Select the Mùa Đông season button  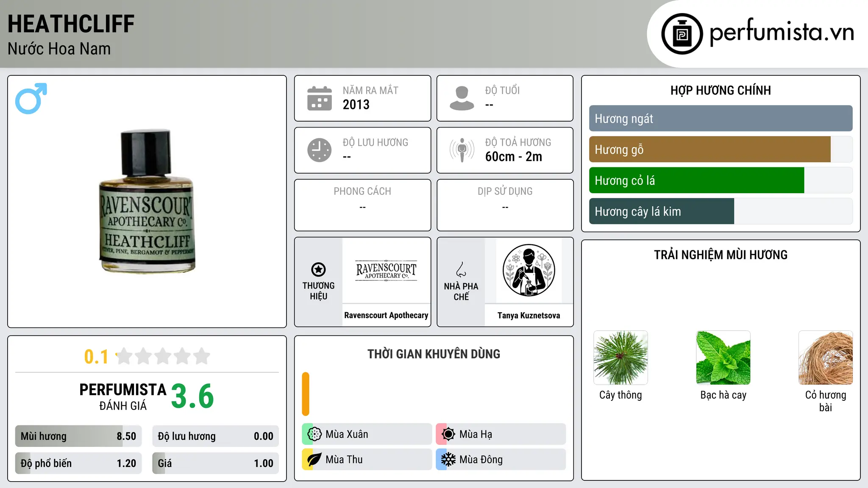click(x=501, y=460)
